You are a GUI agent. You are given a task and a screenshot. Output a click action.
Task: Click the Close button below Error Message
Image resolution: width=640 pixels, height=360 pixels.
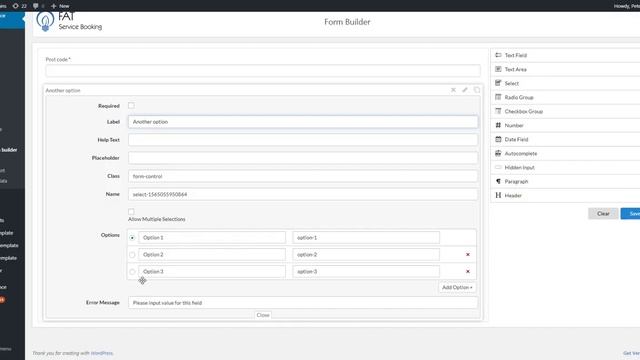pyautogui.click(x=263, y=315)
